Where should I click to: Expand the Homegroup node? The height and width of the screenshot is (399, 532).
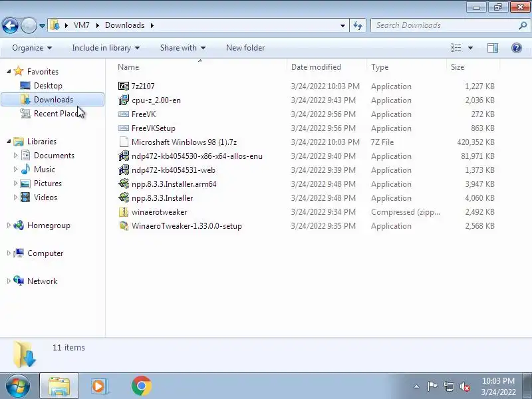9,225
